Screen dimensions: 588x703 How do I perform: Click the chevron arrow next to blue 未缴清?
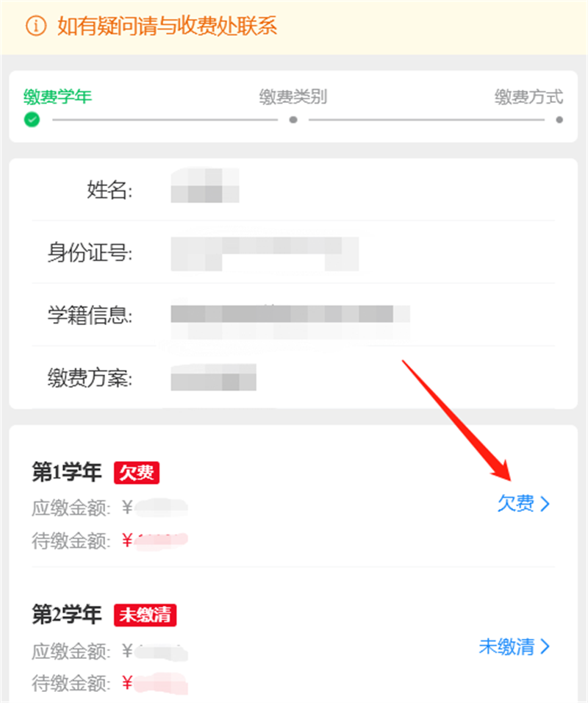point(545,646)
